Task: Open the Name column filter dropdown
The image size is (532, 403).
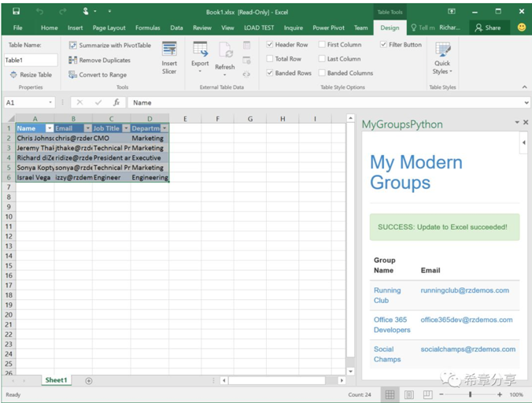Action: [x=50, y=128]
